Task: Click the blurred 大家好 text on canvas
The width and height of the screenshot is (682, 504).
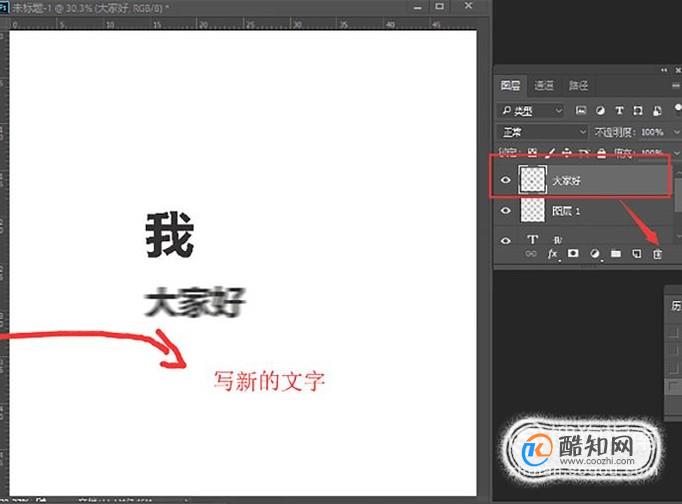Action: click(x=195, y=301)
